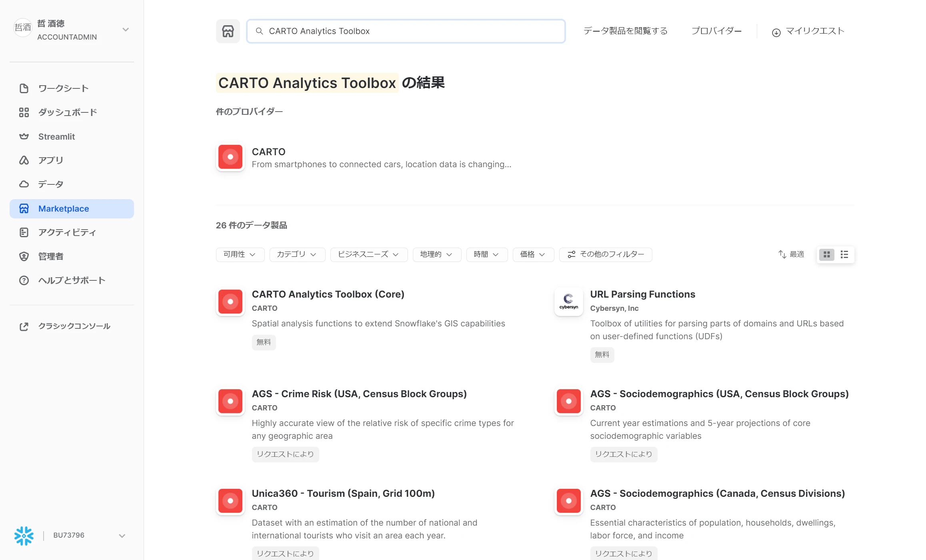Click the Streamlit crown icon
Image resolution: width=926 pixels, height=560 pixels.
(24, 136)
